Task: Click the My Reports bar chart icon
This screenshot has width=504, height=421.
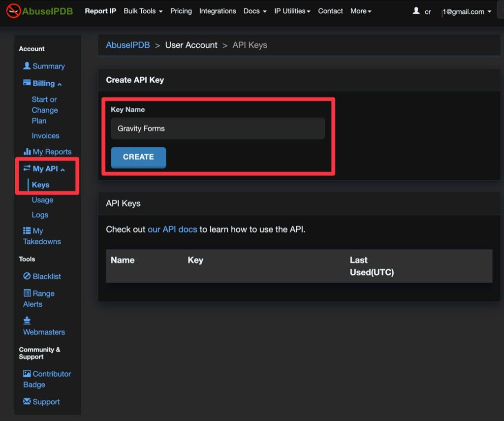Action: (x=27, y=151)
